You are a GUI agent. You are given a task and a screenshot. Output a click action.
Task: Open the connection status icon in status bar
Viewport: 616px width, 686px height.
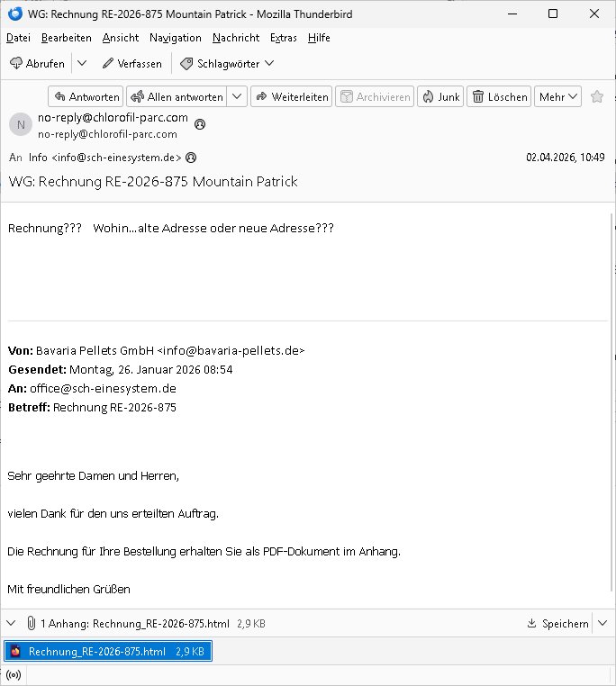(x=14, y=675)
